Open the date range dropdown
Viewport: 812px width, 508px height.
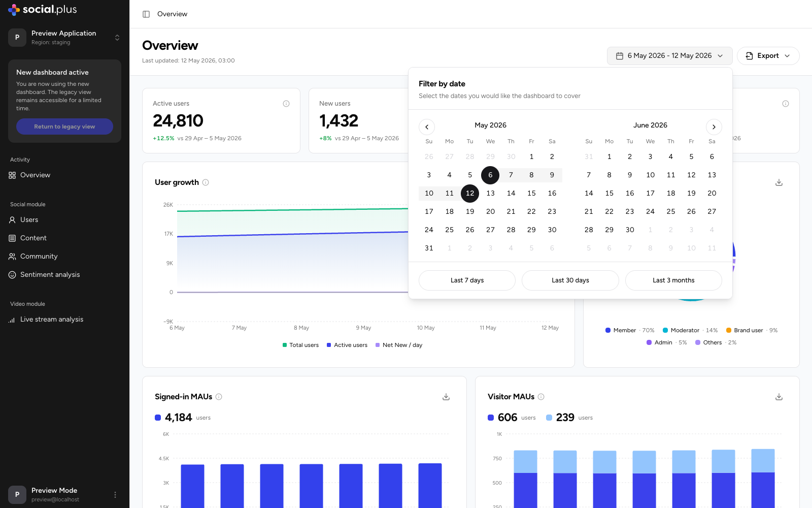[669, 56]
